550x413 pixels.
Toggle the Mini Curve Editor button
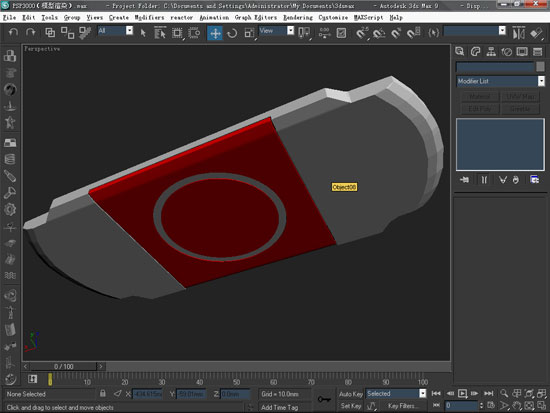[33, 379]
